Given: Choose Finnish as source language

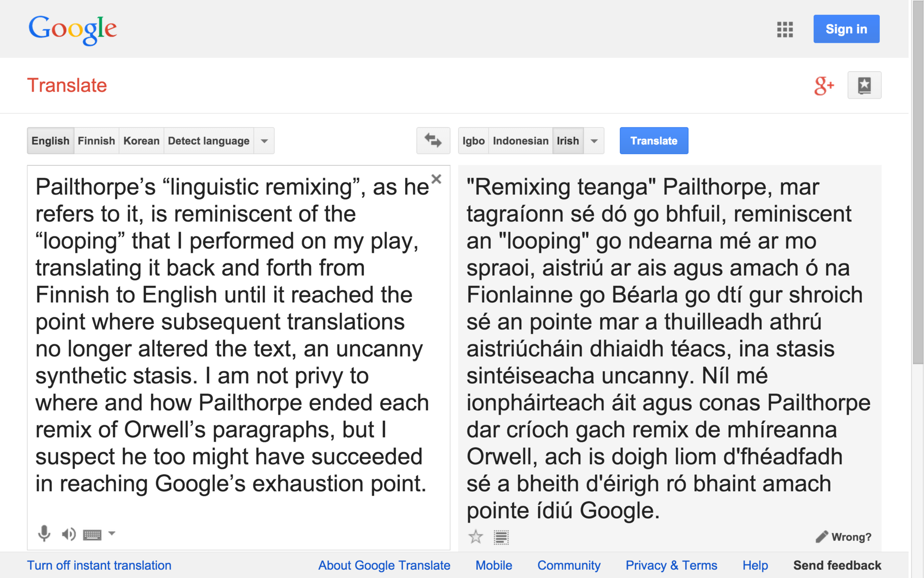Looking at the screenshot, I should coord(96,141).
